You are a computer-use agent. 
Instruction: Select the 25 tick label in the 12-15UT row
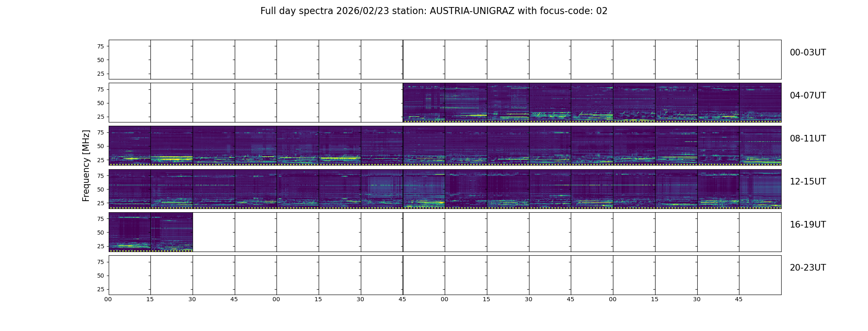(x=100, y=203)
